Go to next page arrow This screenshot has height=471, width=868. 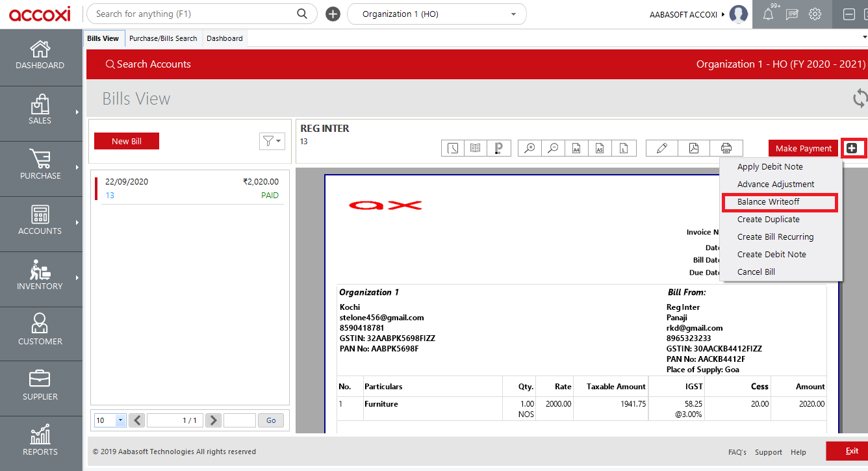click(x=213, y=420)
